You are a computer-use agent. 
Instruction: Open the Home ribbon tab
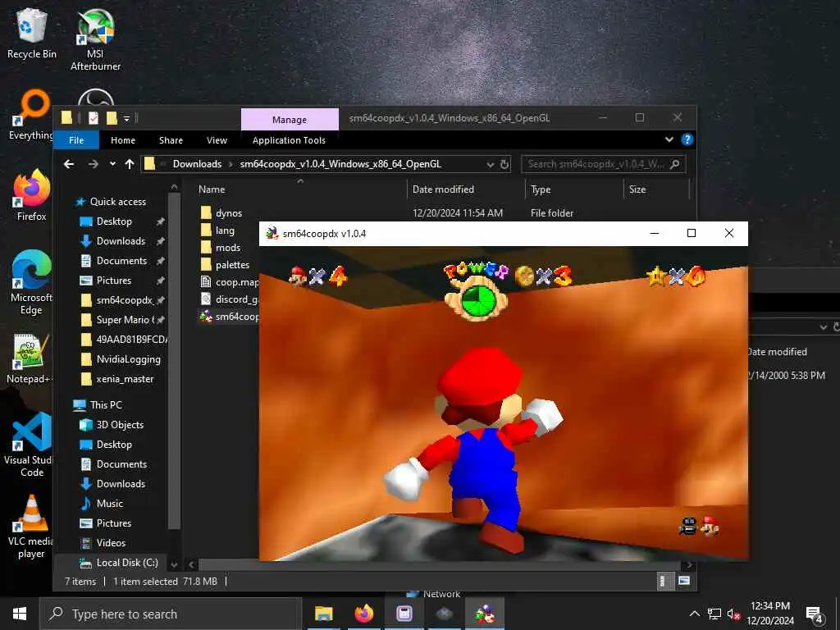pos(123,139)
